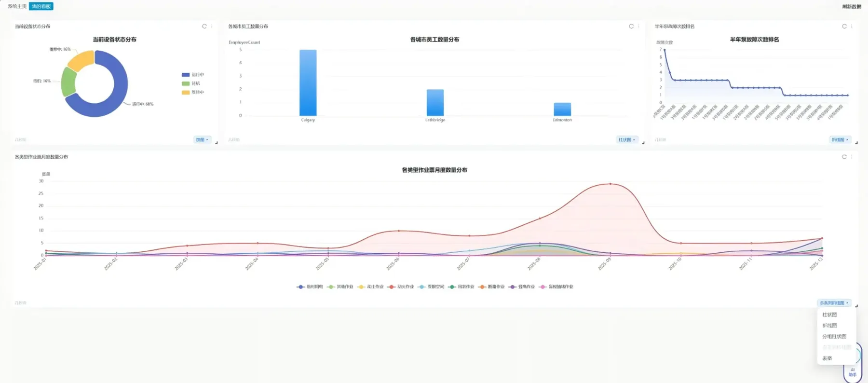Viewport: 868px width, 383px height.
Task: Click resize handle of the monthly work-ticket card
Action: click(856, 305)
